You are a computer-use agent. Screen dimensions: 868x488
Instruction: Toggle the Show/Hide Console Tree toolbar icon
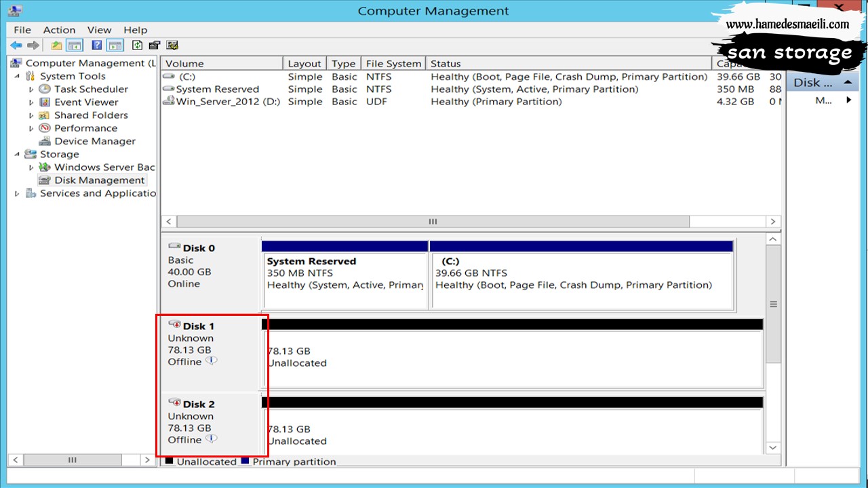pos(75,45)
